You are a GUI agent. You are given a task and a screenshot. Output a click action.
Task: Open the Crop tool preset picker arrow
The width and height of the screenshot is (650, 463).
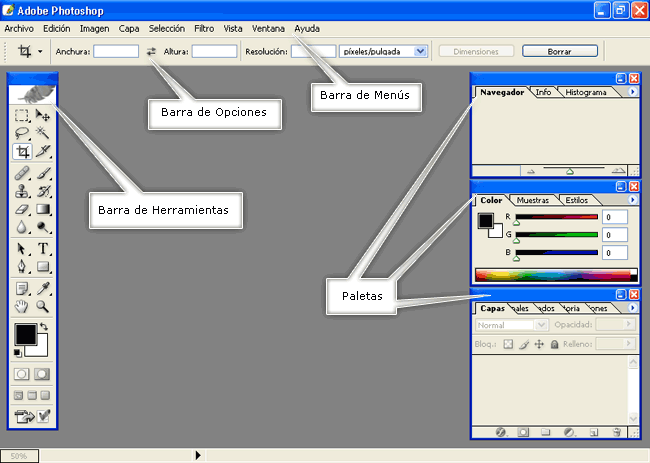coord(40,51)
